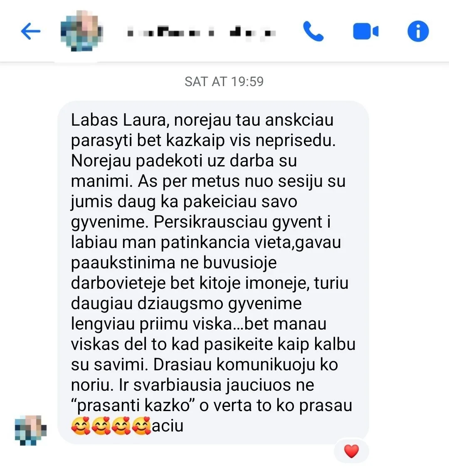
Task: Tap the blurred contact name in the header
Action: (x=202, y=32)
